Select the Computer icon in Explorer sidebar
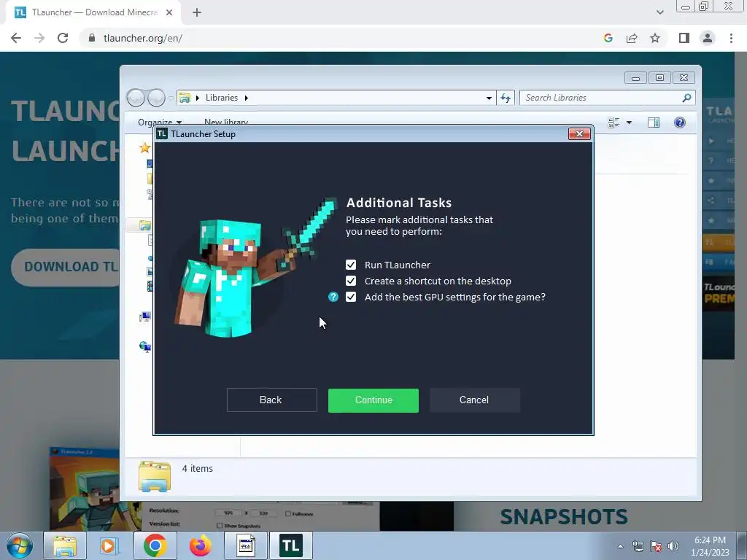The width and height of the screenshot is (747, 560). pyautogui.click(x=145, y=317)
